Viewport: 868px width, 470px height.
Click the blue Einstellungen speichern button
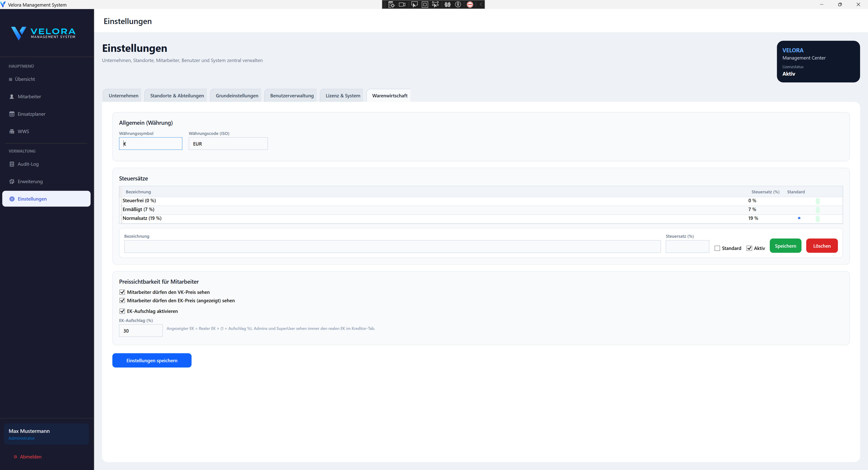pyautogui.click(x=152, y=360)
